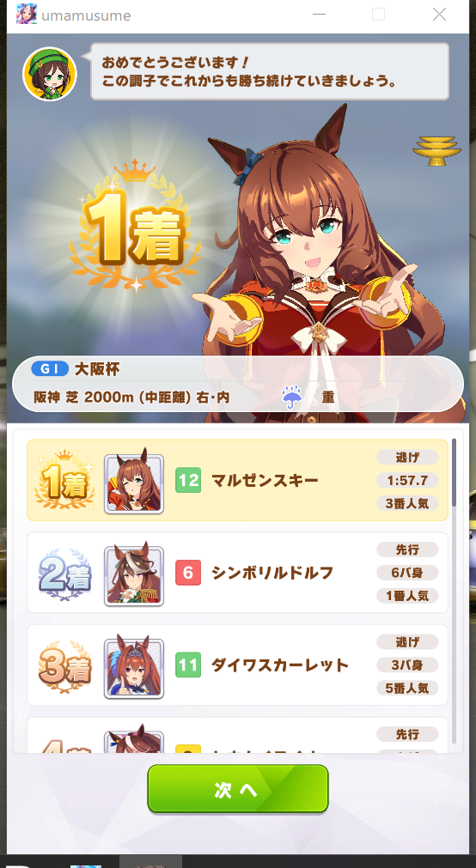Click the 1着 laurel icon in results list
Image resolution: width=476 pixels, height=868 pixels.
point(64,480)
